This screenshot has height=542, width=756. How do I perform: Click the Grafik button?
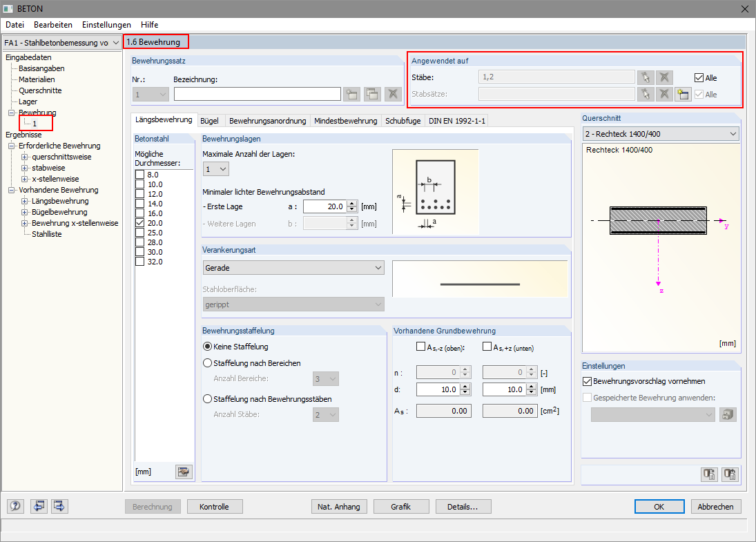401,507
